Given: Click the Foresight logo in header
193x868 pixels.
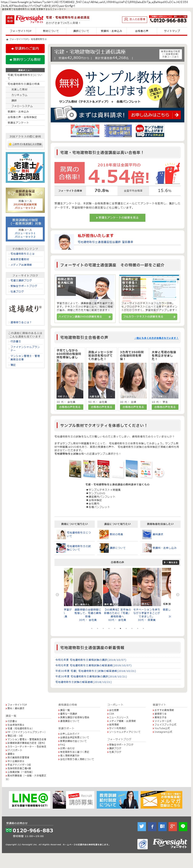Looking at the screenshot, I should (x=29, y=19).
